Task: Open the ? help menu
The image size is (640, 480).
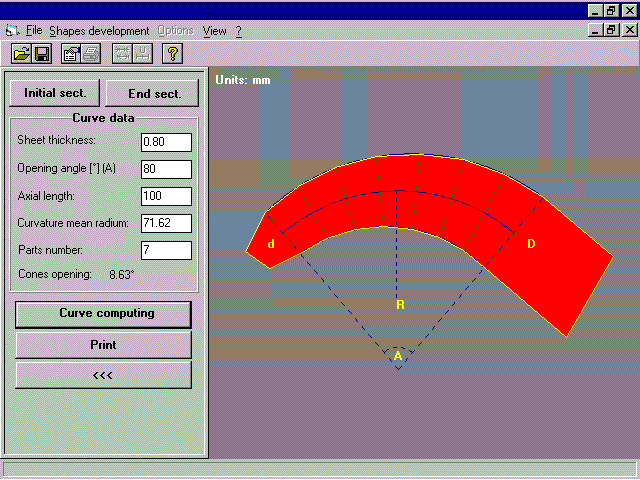Action: click(239, 31)
